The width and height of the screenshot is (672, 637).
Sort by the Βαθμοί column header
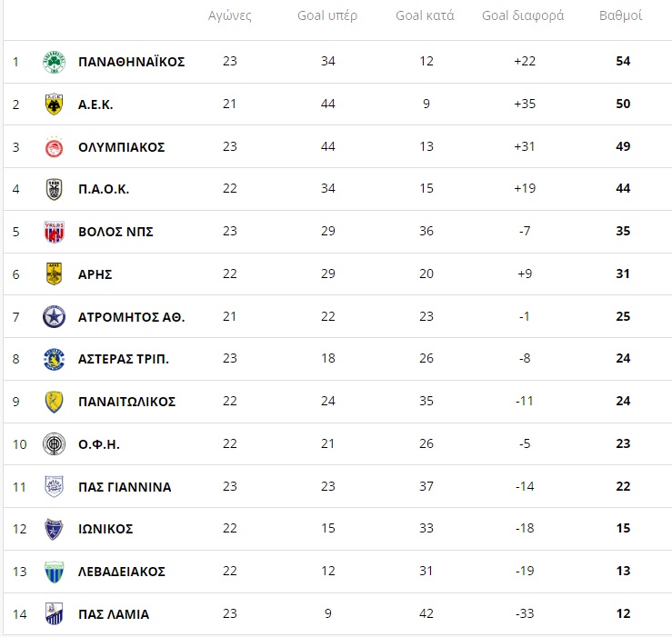click(x=620, y=15)
